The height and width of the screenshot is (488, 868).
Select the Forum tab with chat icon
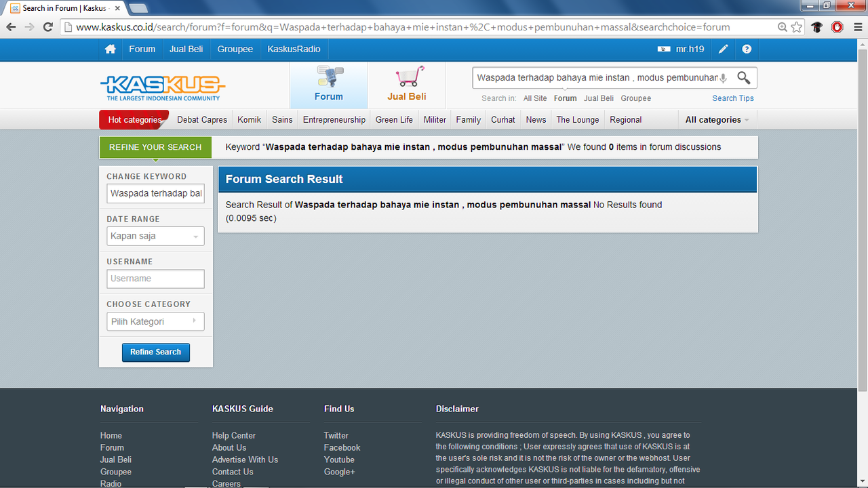(x=329, y=85)
